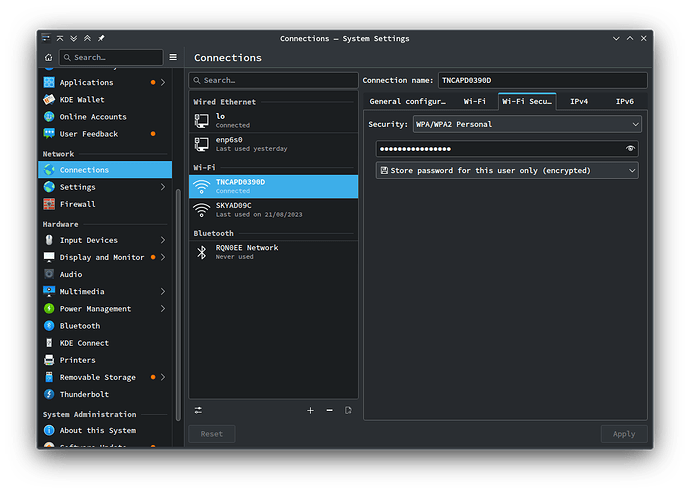Select the SKYAD09C Wi-Fi connection
The image size is (690, 492).
tap(274, 210)
